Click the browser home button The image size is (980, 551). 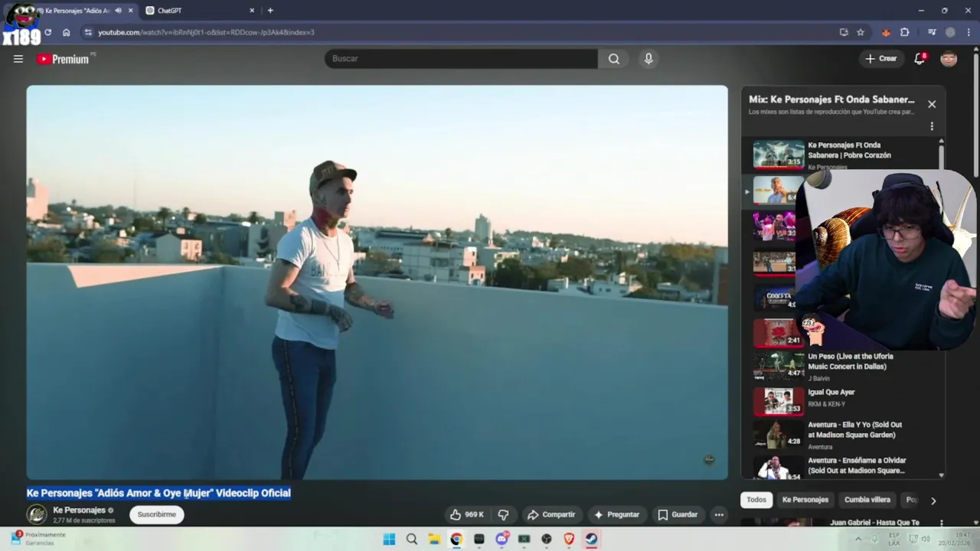tap(67, 32)
